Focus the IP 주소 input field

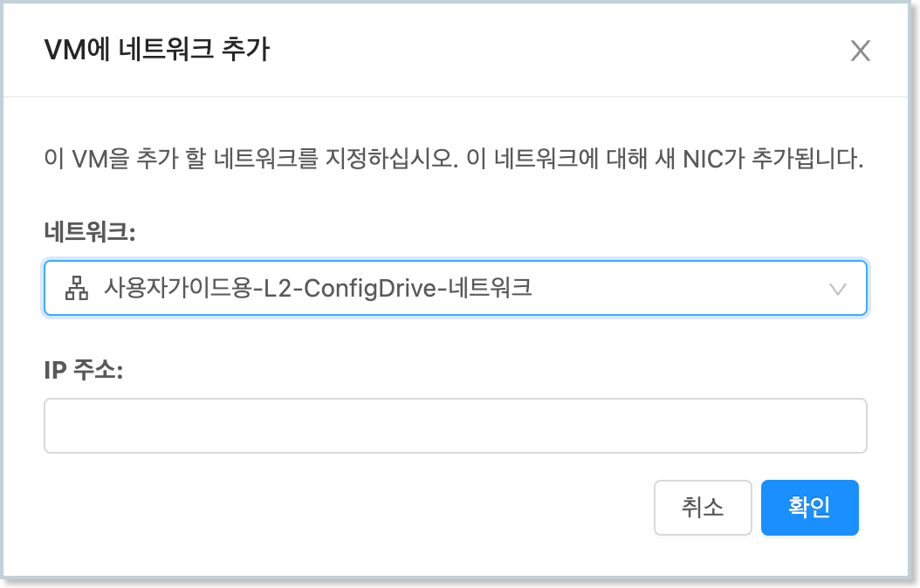pos(454,426)
